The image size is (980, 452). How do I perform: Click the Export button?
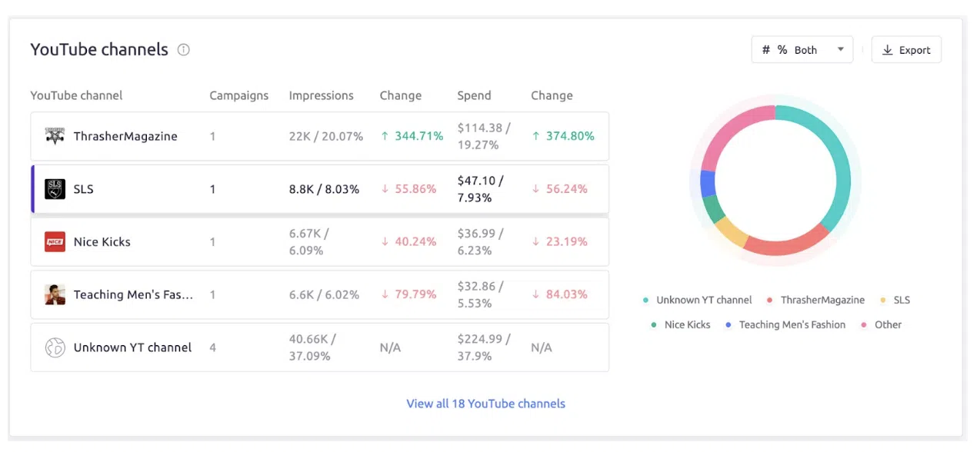(x=906, y=50)
